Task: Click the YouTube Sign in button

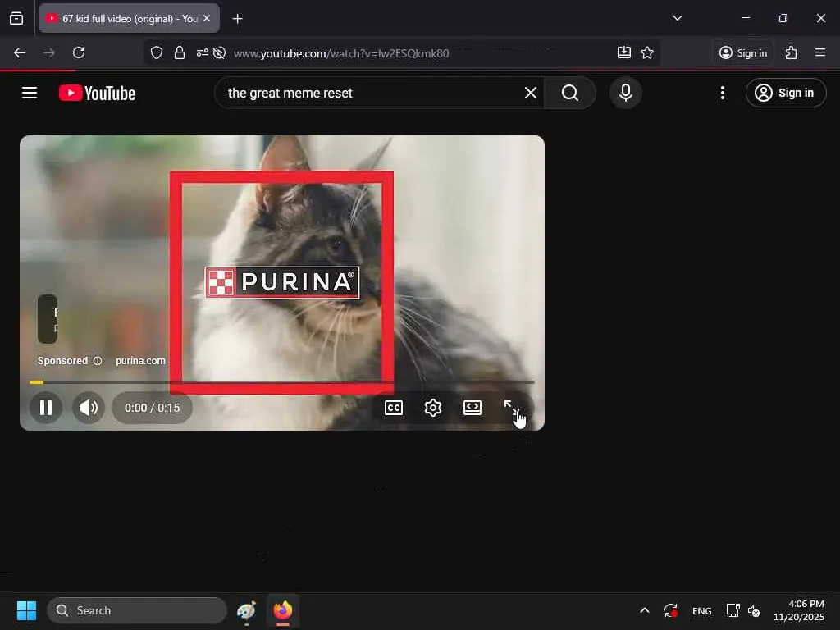Action: tap(785, 93)
